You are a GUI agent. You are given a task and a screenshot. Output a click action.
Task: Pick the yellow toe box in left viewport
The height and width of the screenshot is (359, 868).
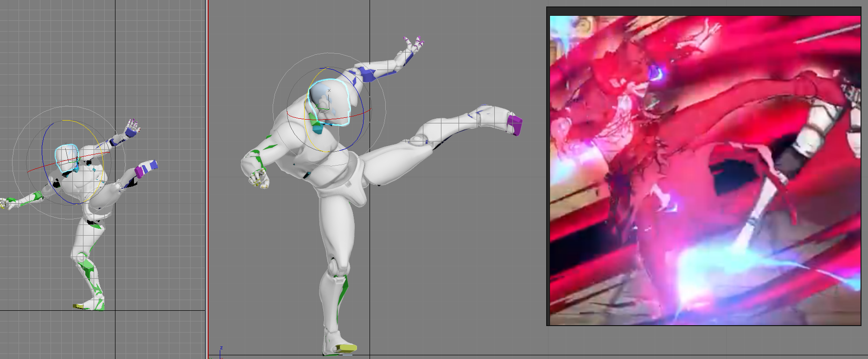point(79,306)
